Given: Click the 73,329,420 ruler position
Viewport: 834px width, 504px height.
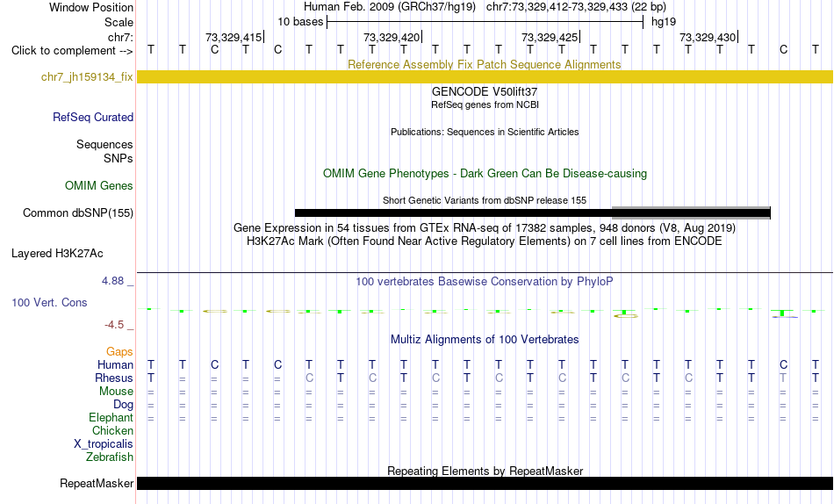Looking at the screenshot, I should point(392,37).
